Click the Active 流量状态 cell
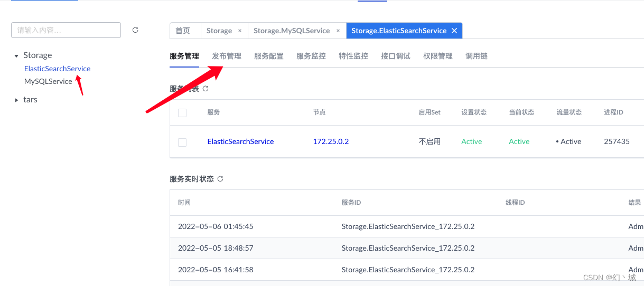Viewport: 644px width, 286px height. click(x=568, y=141)
